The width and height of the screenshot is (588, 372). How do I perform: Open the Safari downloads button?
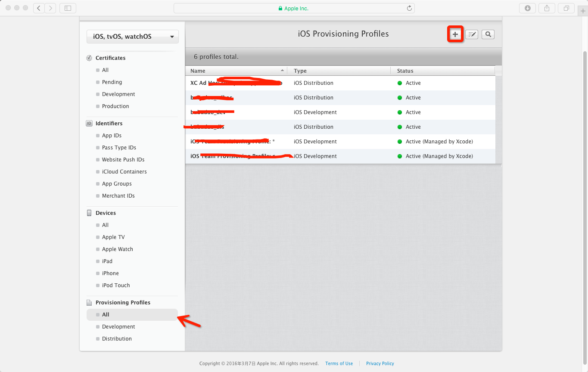pyautogui.click(x=528, y=8)
